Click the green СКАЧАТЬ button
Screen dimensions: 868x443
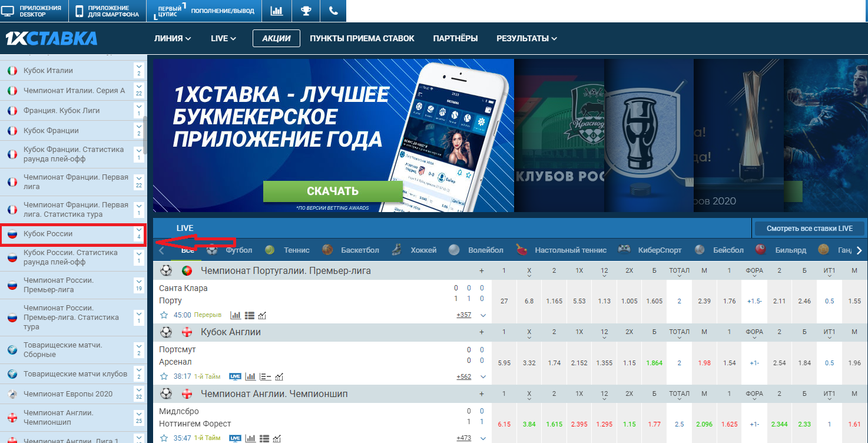tap(333, 191)
